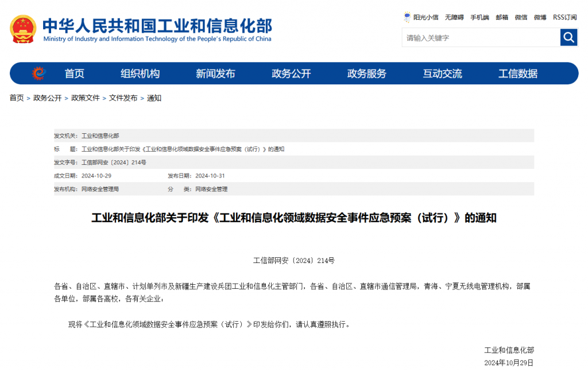Click the bold article headline

tap(294, 218)
